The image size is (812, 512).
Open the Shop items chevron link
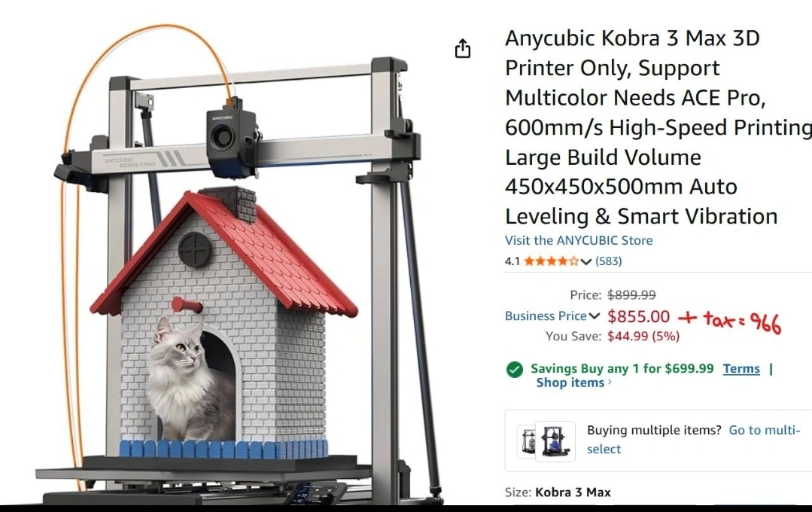coord(573,382)
